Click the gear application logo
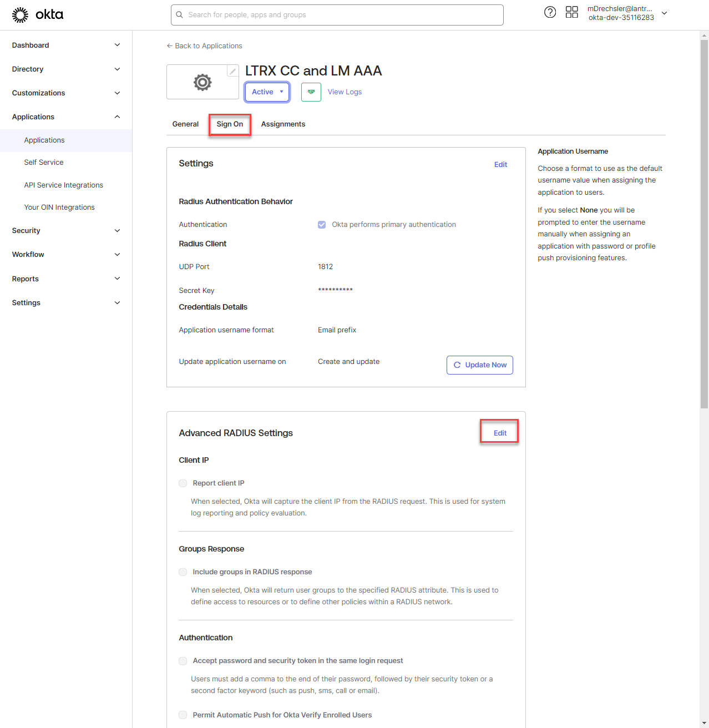 point(202,82)
